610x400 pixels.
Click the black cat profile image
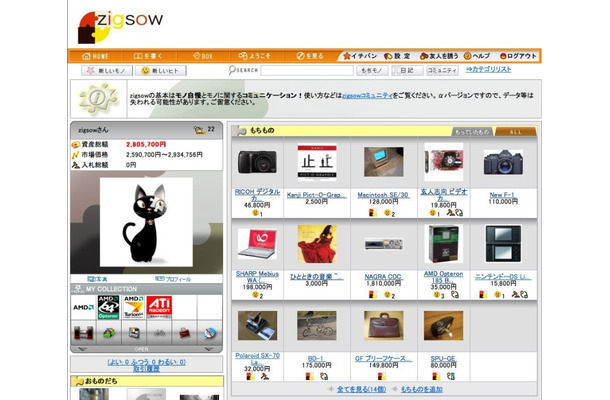(146, 222)
